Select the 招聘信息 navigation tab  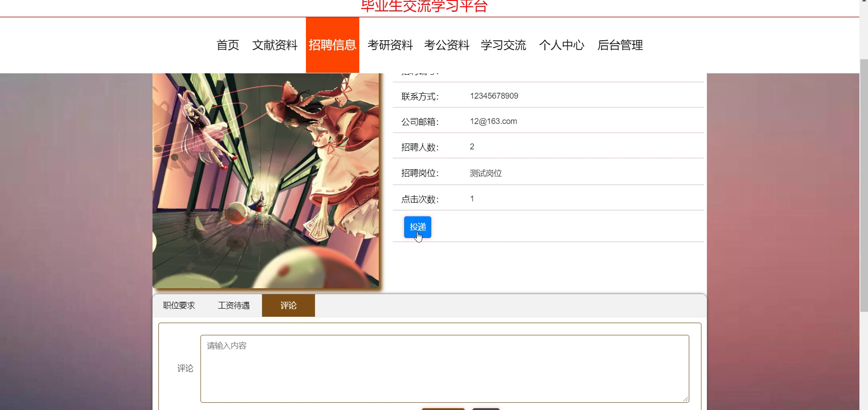coord(333,45)
